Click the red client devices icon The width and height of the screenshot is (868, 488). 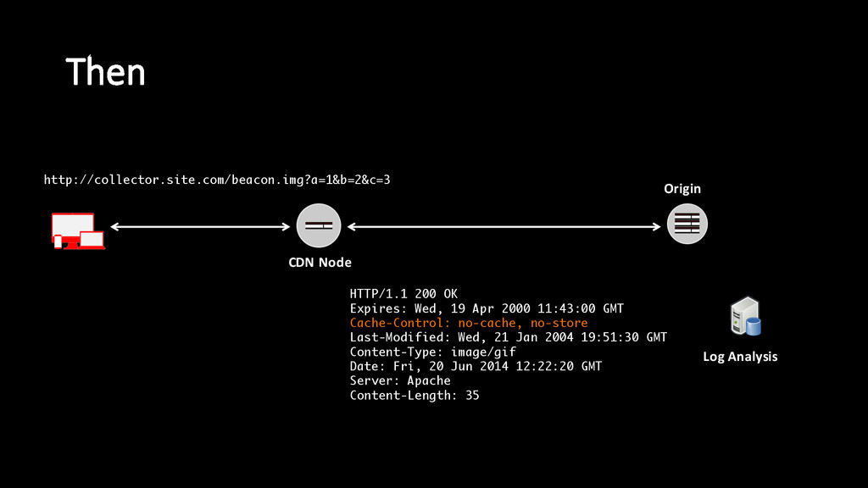78,230
